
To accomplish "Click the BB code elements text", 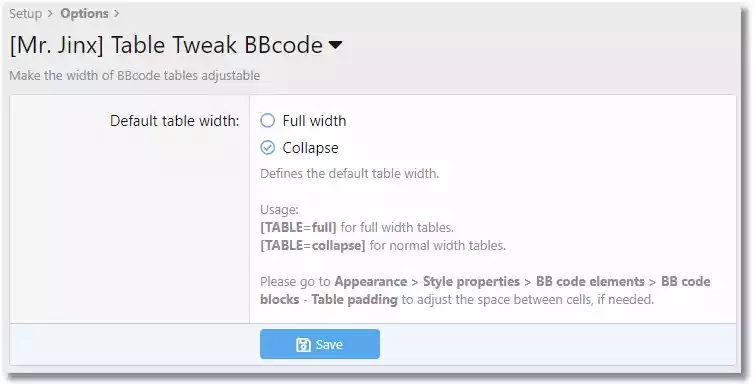I will click(x=590, y=282).
